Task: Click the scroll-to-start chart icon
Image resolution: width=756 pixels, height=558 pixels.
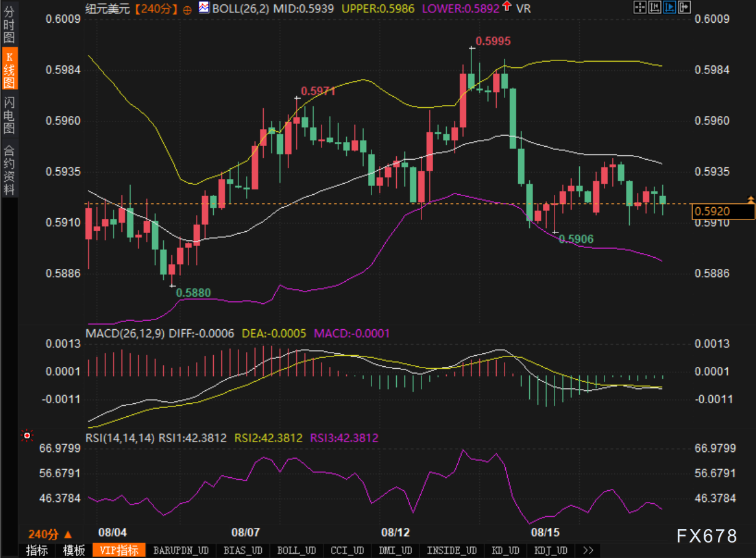Action: tap(655, 8)
